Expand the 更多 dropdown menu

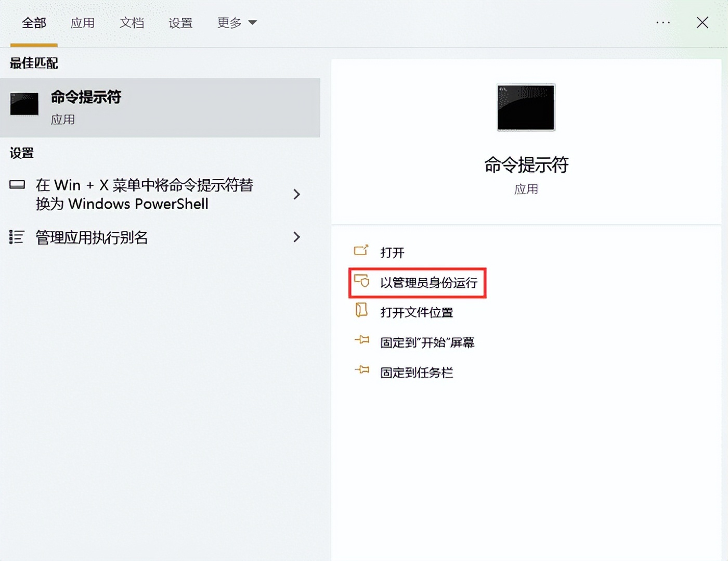coord(237,23)
